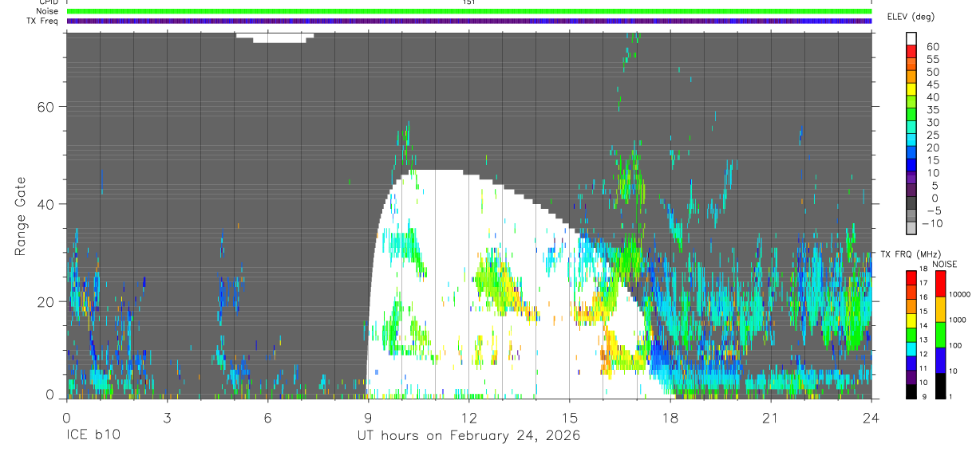Image resolution: width=980 pixels, height=452 pixels.
Task: Click the '20' tick on the Range Gate axis
Action: [x=47, y=301]
